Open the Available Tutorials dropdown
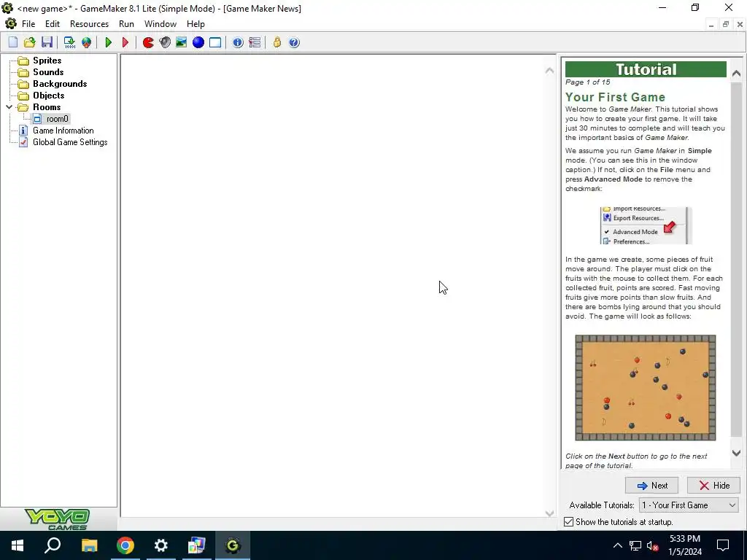Screen dimensions: 747x560 (x=689, y=505)
